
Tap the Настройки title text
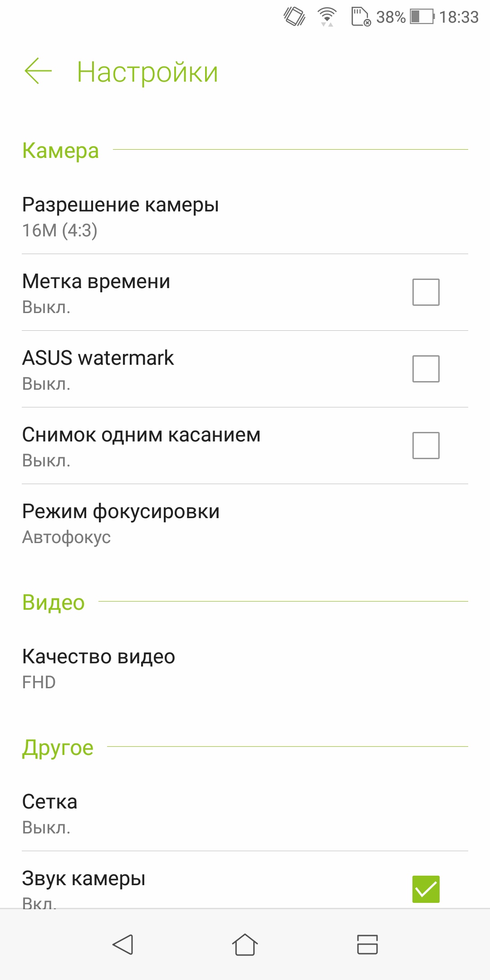(x=147, y=72)
